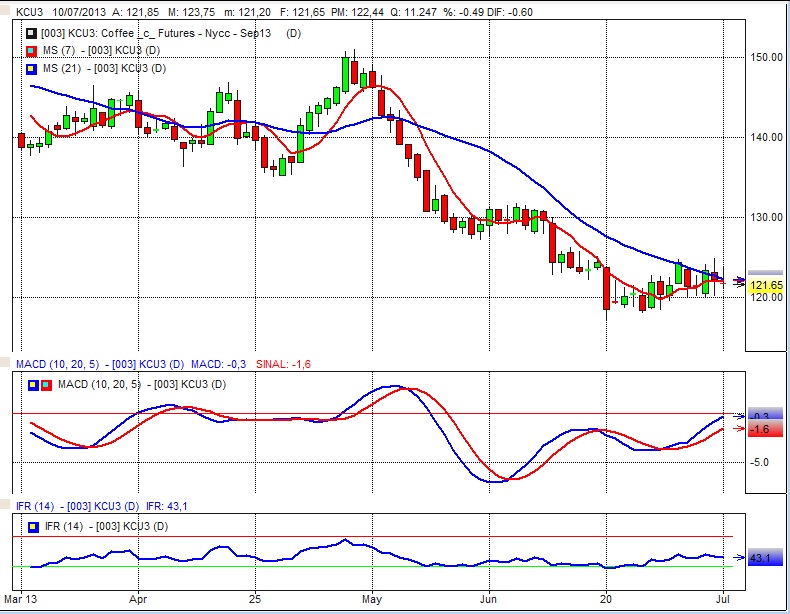Click the 150.00 price axis level
790x614 pixels.
766,57
